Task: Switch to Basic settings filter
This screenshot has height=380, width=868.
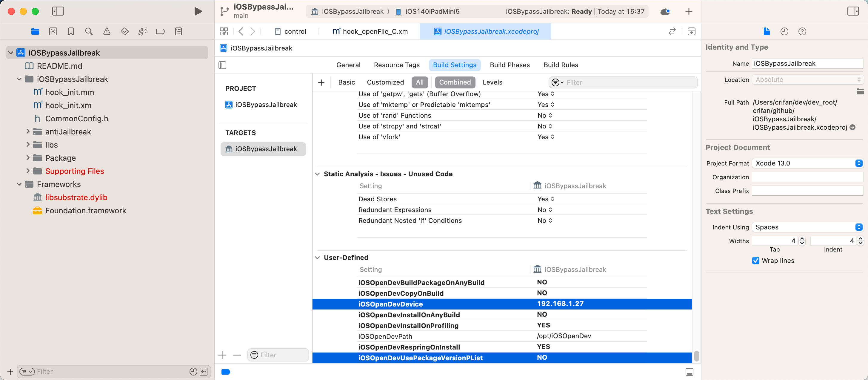Action: [346, 82]
